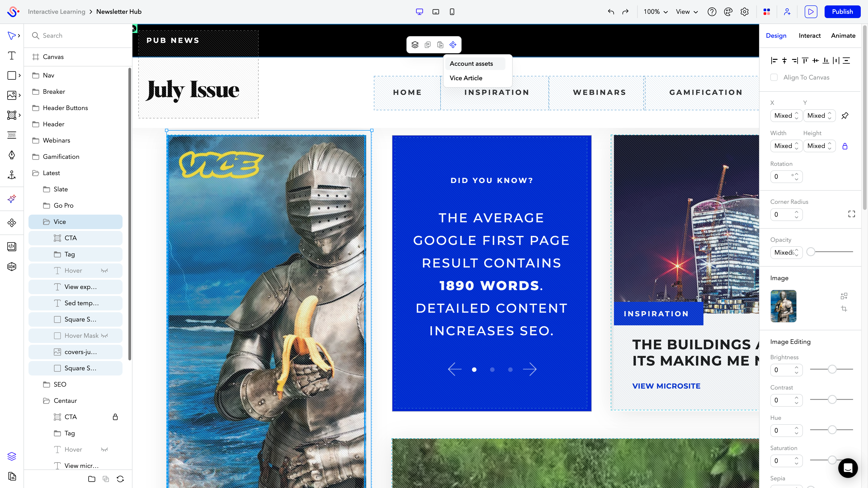Open layers panel icon at bottom left
This screenshot has height=488, width=868.
12,456
